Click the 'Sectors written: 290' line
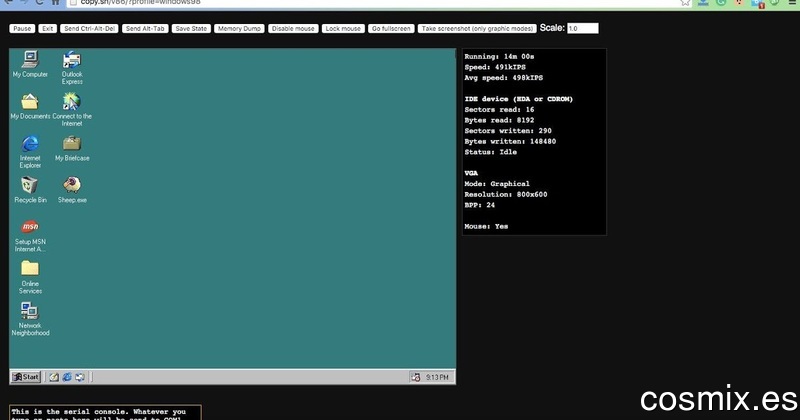Image resolution: width=800 pixels, height=420 pixels. click(x=508, y=131)
